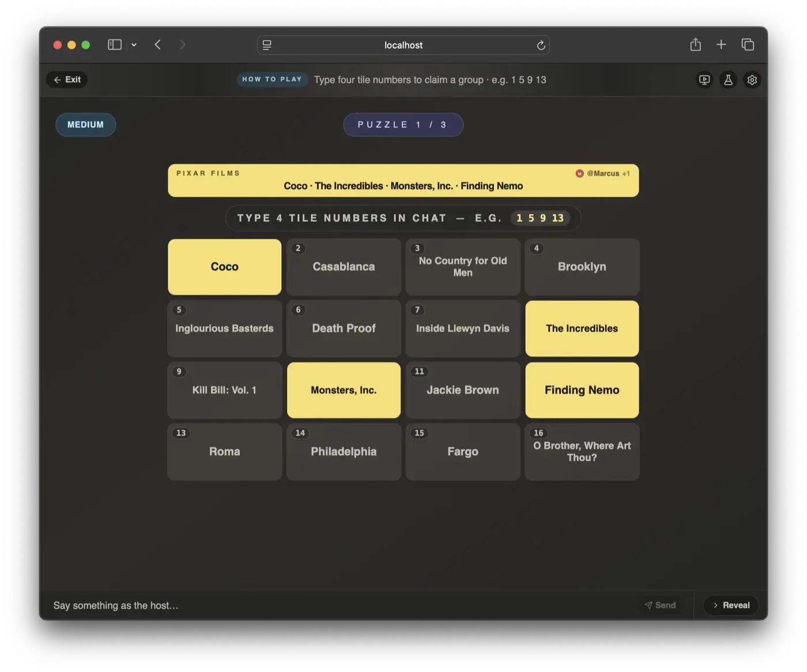
Task: Click the example numbers 1 5 9 13 chip
Action: click(540, 218)
